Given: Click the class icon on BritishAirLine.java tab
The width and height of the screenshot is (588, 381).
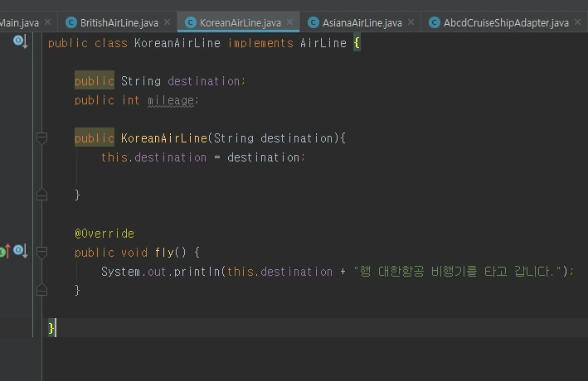Looking at the screenshot, I should tap(70, 22).
